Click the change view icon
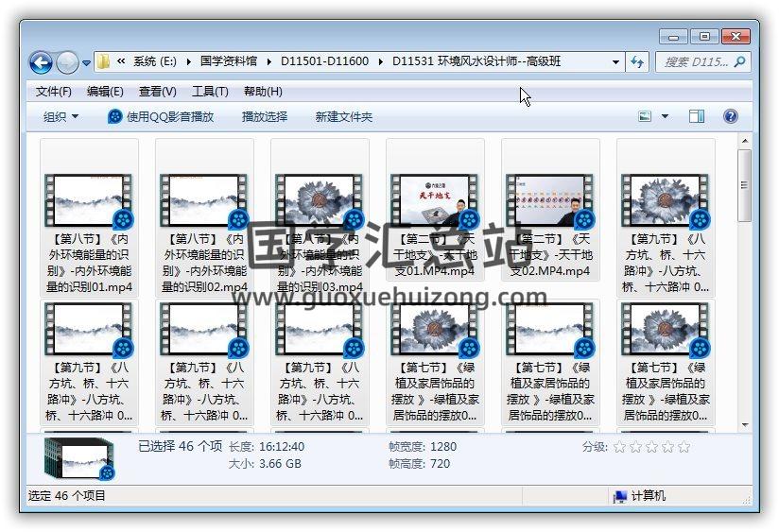The image size is (779, 532). tap(645, 116)
